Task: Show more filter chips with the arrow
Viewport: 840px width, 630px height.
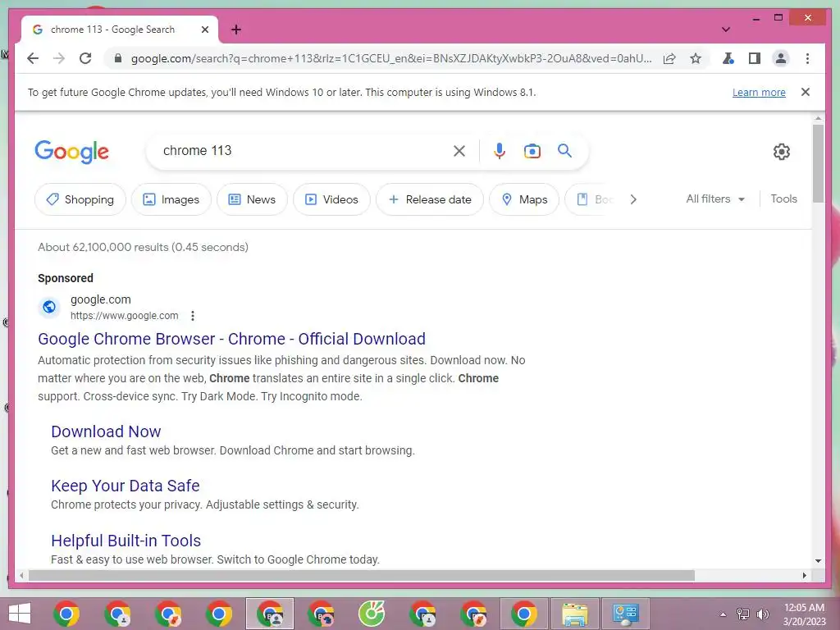Action: coord(633,199)
